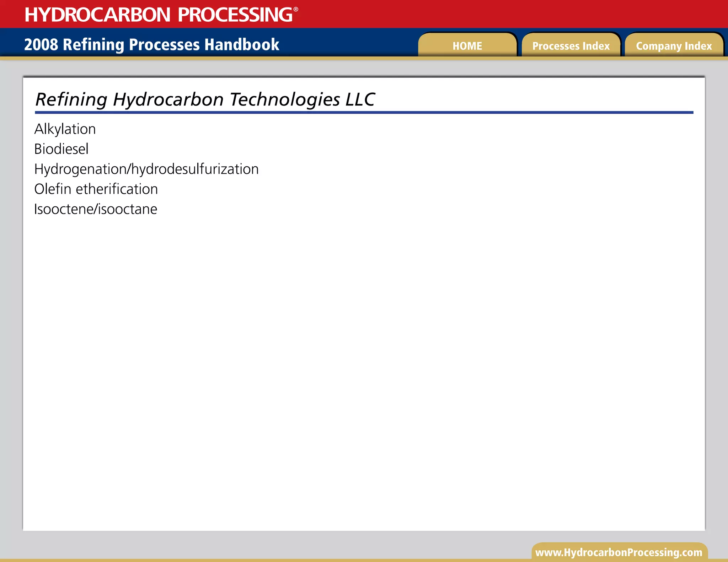Viewport: 728px width, 562px height.
Task: Go to Company Index tab
Action: click(x=674, y=45)
